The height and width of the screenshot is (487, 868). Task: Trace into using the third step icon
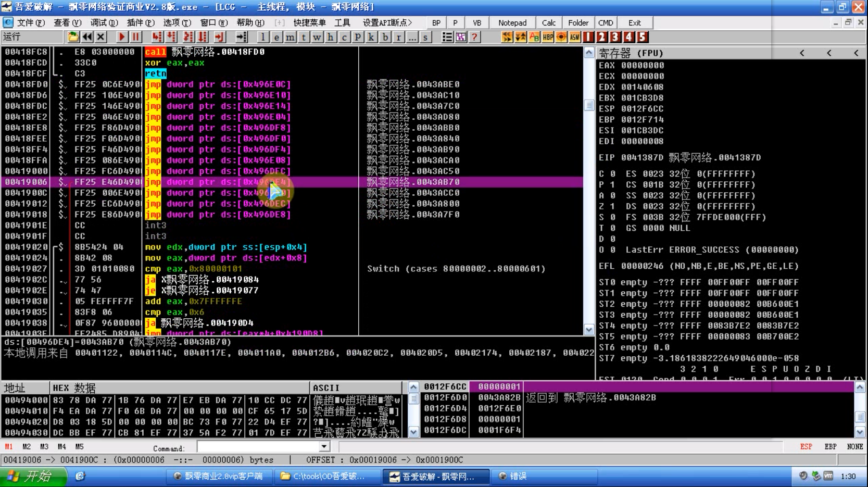pos(188,37)
